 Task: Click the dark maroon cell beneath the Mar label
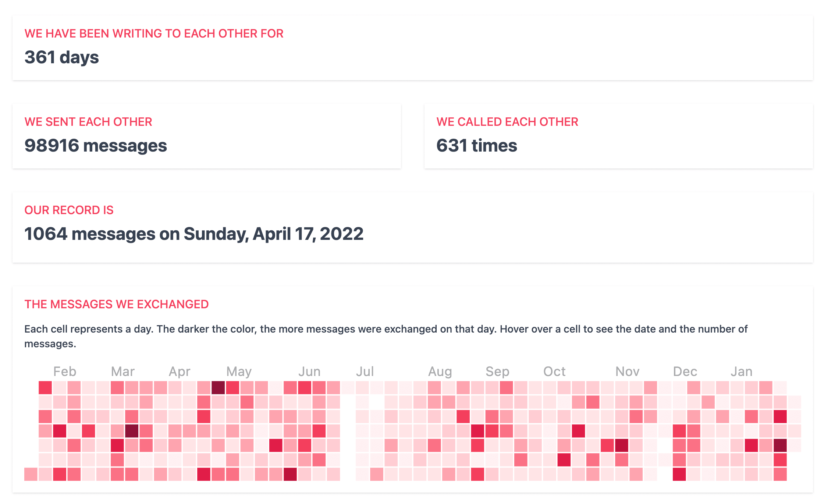[132, 431]
